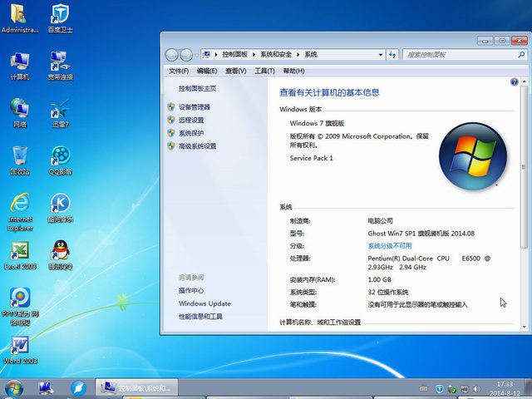
Task: Click the blue bird icon on taskbar
Action: click(x=78, y=388)
